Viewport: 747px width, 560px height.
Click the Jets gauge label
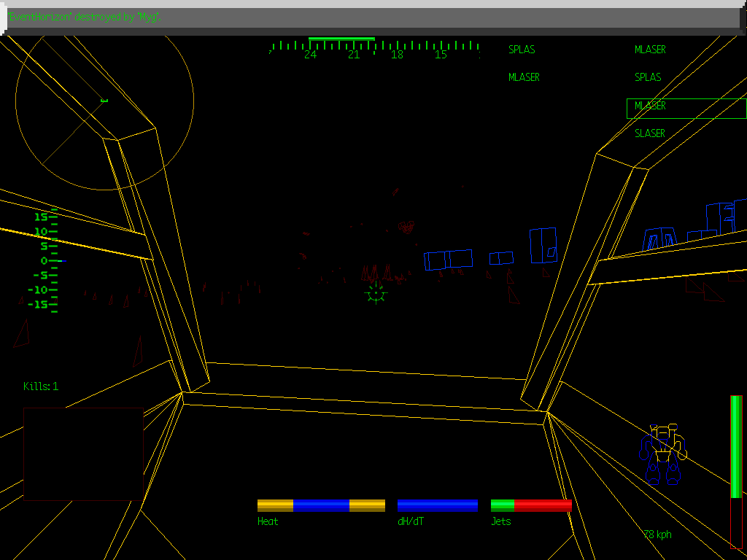(500, 521)
